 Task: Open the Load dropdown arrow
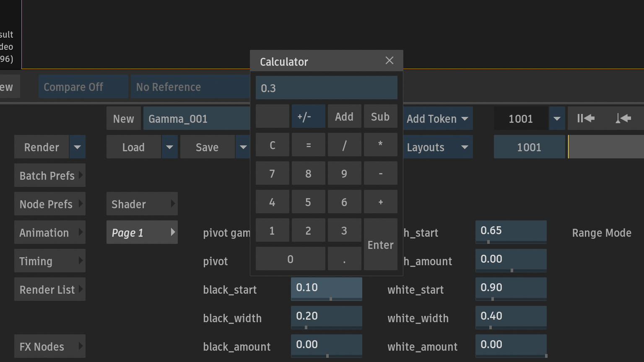click(x=170, y=147)
